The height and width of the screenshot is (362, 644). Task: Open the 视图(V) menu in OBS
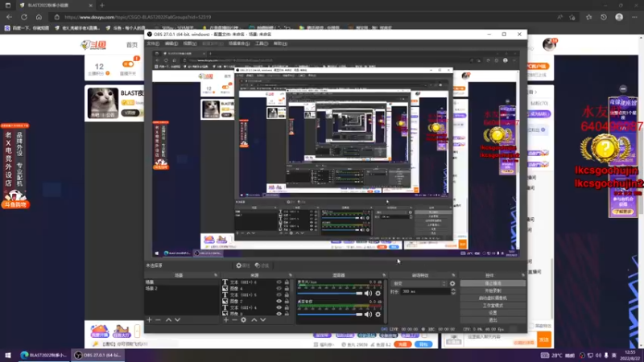click(x=189, y=43)
